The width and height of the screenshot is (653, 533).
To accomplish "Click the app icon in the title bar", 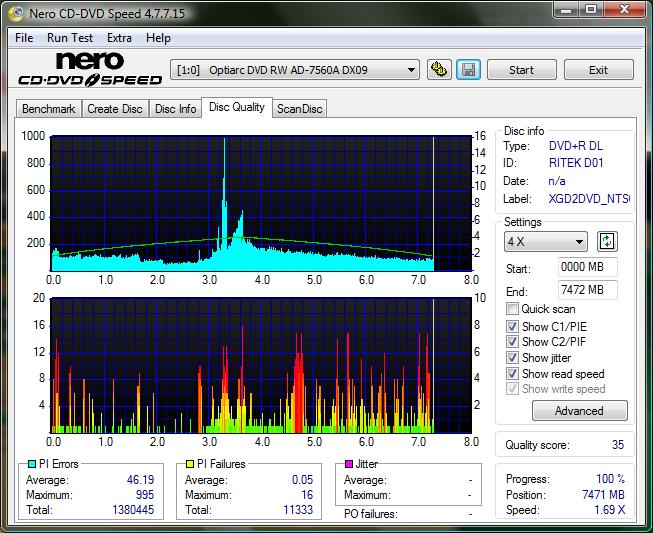I will click(x=14, y=13).
